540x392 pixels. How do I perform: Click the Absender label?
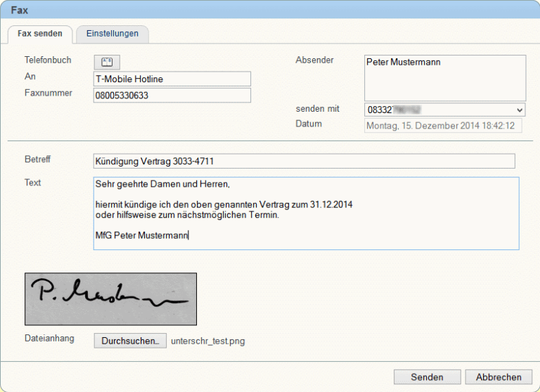click(x=314, y=60)
